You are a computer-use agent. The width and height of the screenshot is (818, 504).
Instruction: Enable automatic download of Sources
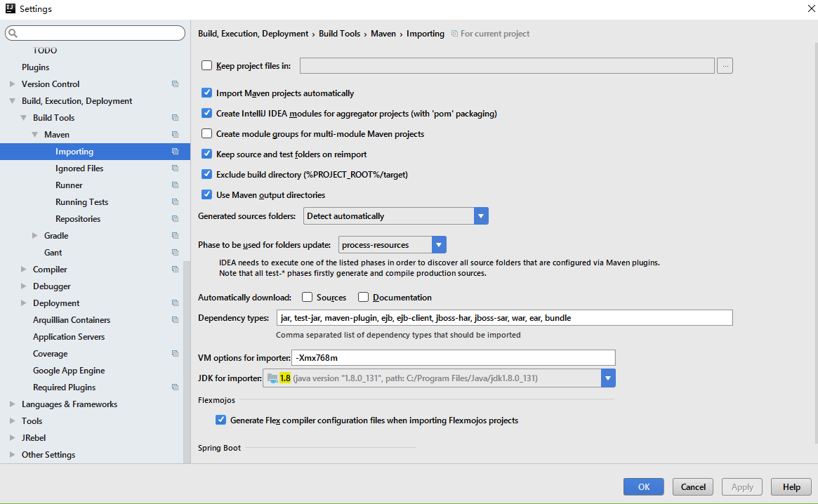pyautogui.click(x=308, y=297)
